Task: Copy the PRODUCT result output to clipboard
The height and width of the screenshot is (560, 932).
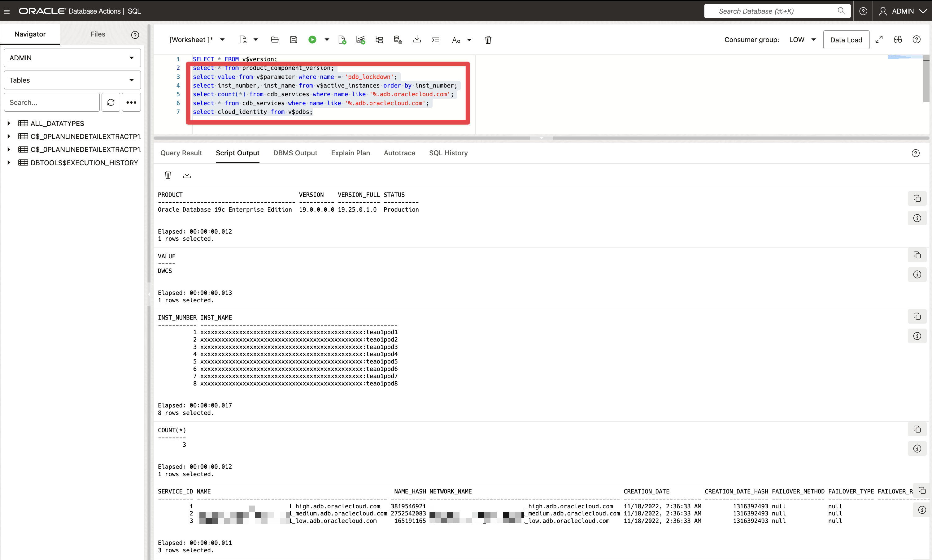Action: coord(917,199)
